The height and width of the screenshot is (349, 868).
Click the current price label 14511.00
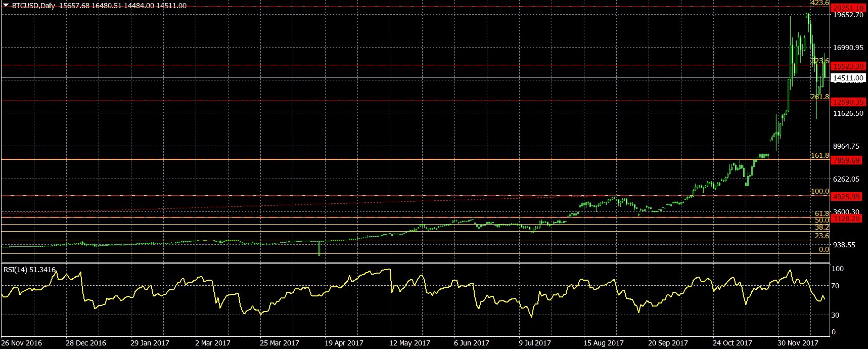point(848,78)
